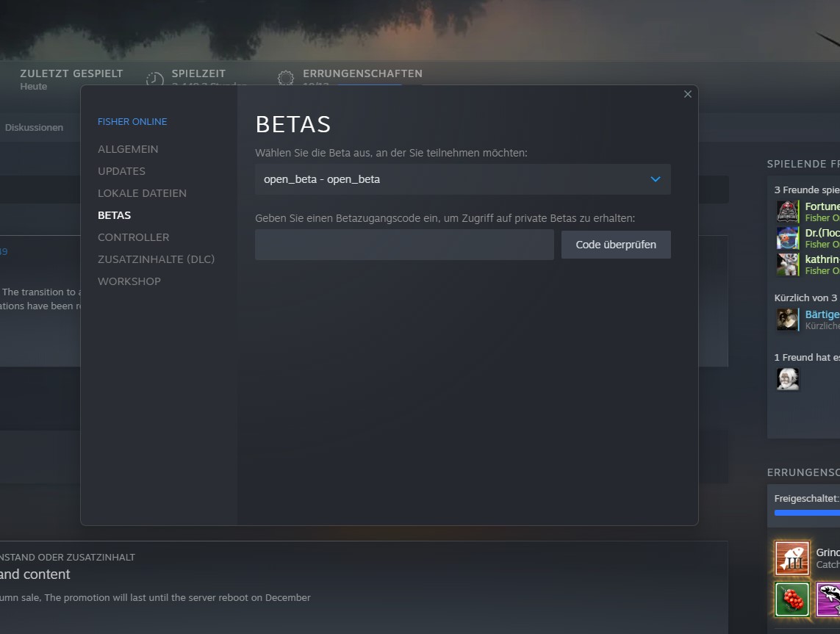
Task: Open the Workshop section
Action: tap(129, 281)
